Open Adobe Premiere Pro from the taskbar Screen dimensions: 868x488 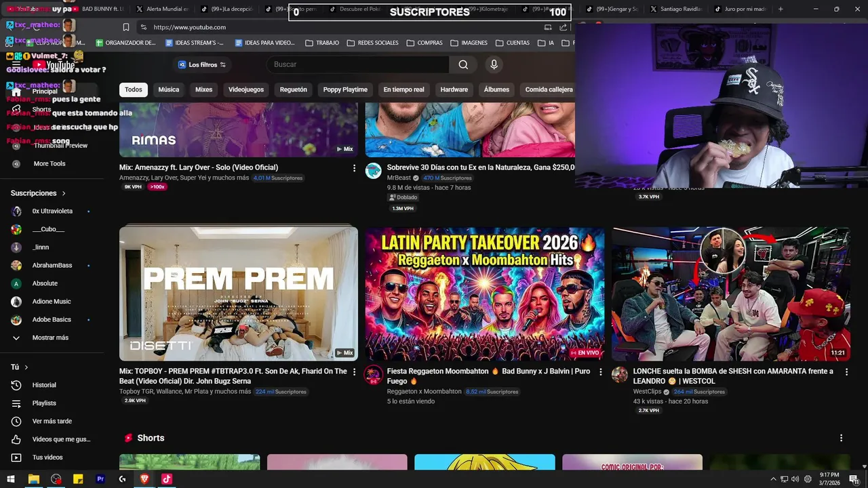coord(100,479)
